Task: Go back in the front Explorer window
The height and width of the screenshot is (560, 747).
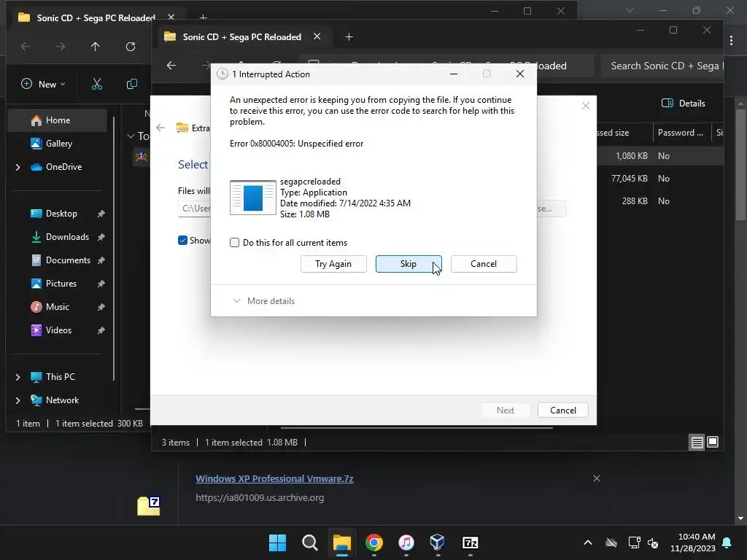Action: (x=171, y=66)
